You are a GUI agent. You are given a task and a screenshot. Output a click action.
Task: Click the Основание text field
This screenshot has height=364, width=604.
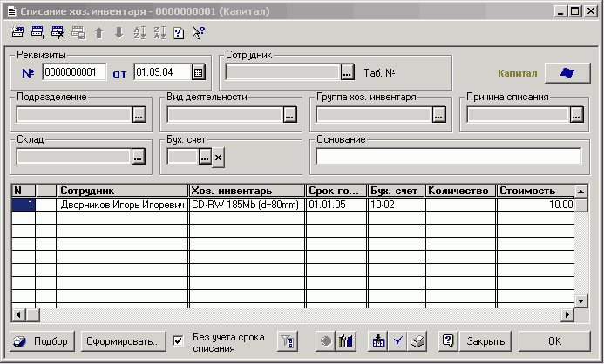point(448,157)
